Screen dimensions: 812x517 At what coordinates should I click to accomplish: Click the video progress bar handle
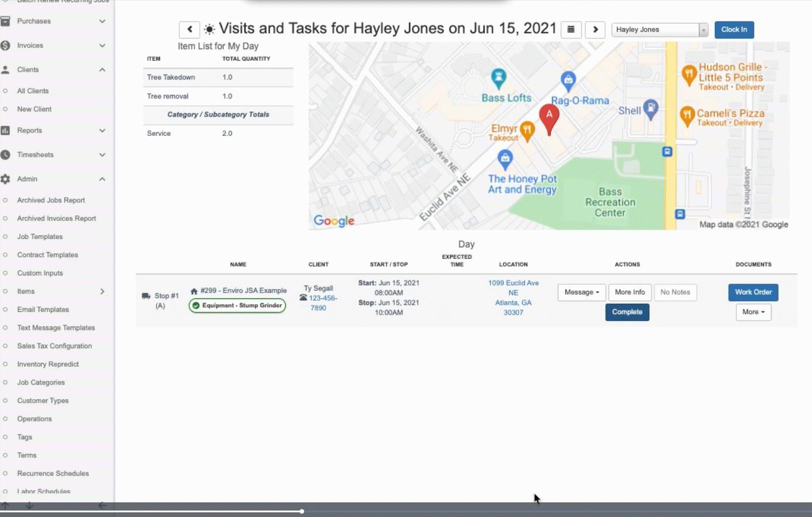(x=302, y=511)
